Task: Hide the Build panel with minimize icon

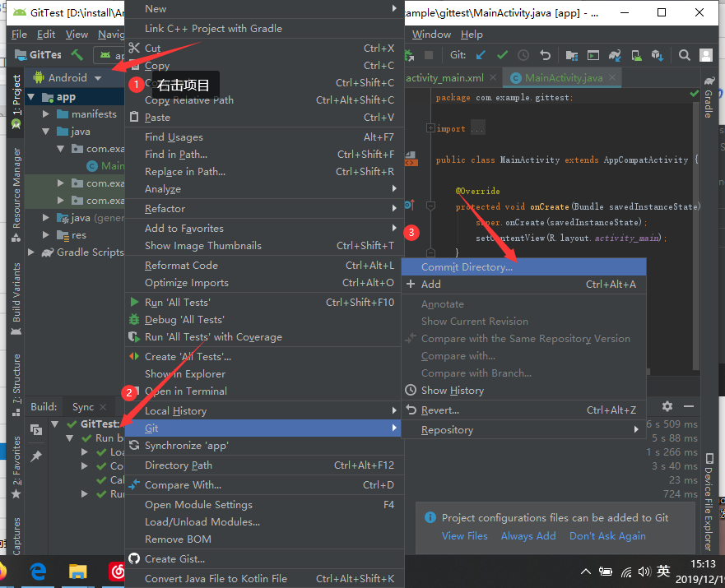Action: [x=689, y=406]
